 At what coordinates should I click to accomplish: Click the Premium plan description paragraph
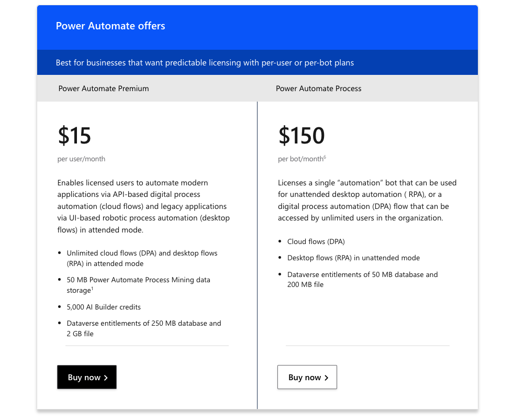coord(143,206)
